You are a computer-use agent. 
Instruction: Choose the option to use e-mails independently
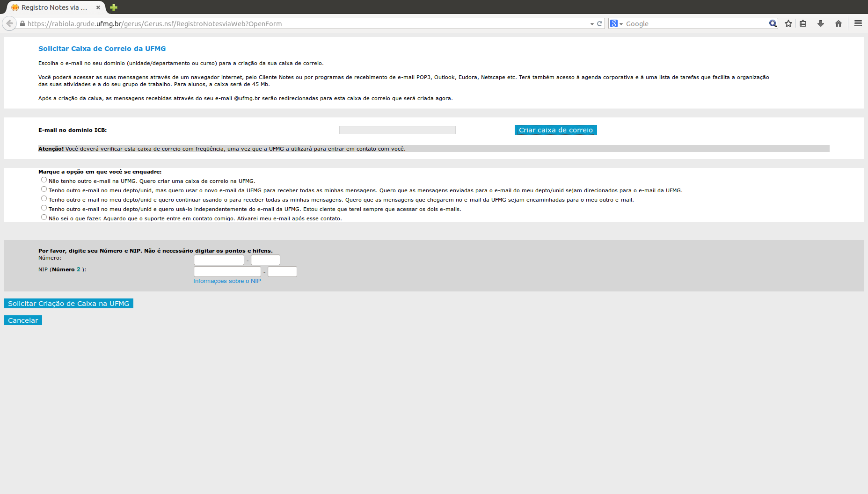click(x=44, y=208)
